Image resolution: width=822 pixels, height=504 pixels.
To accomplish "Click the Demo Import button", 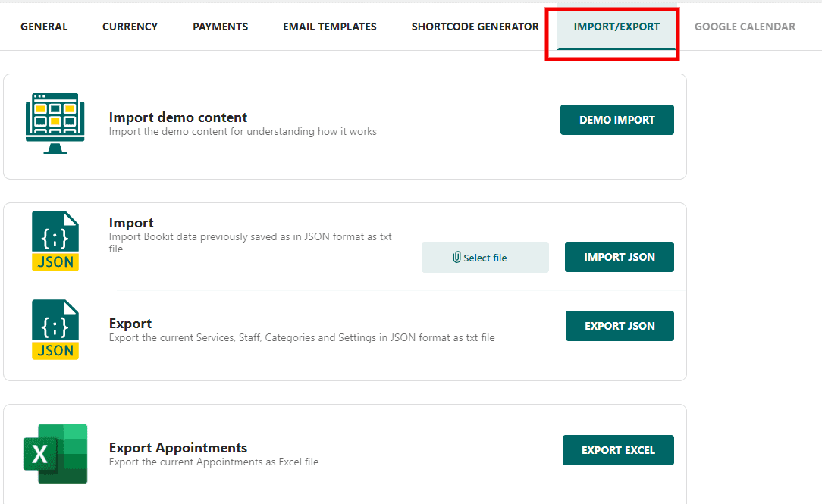I will [617, 120].
